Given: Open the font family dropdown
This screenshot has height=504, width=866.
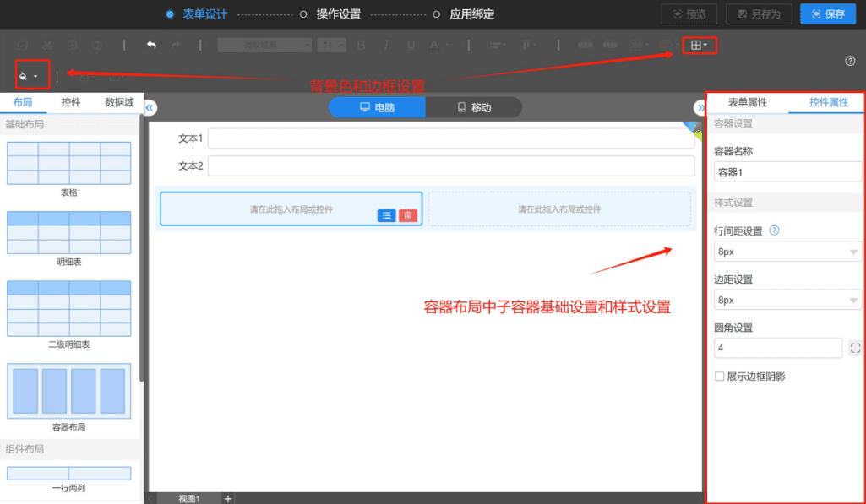Looking at the screenshot, I should click(x=264, y=46).
